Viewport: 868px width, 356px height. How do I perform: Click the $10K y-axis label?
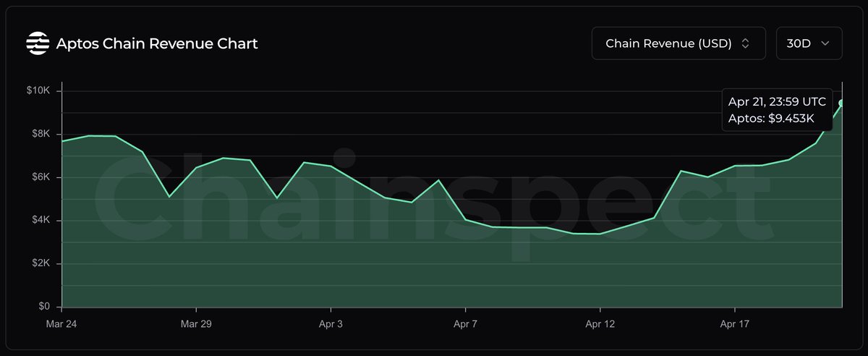[38, 90]
